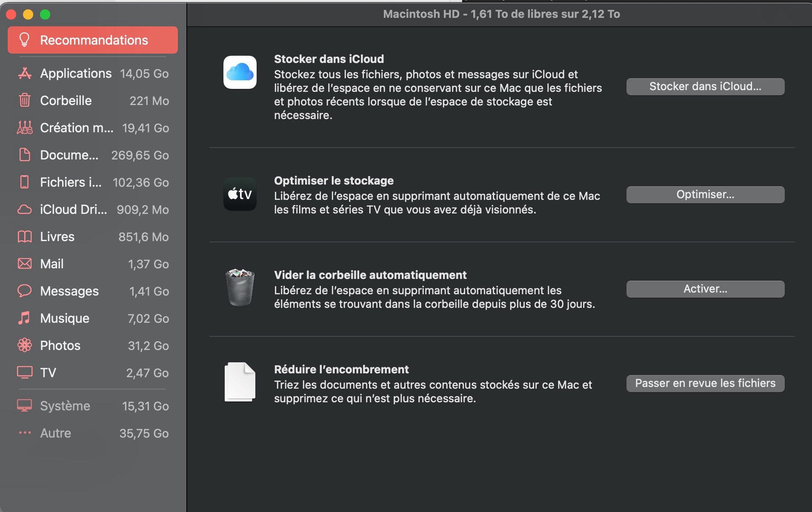Click the Mail size 1,37 Go
This screenshot has width=812, height=512.
149,264
